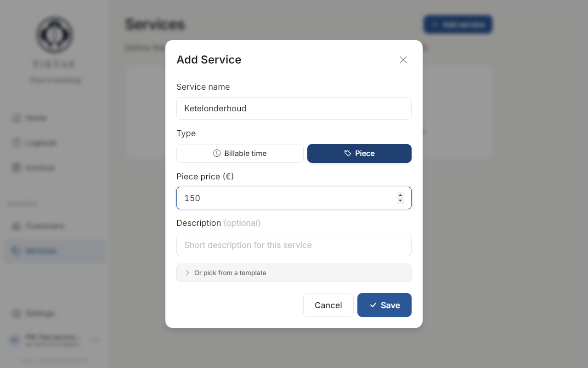Switch service type to Billable time
The image size is (588, 368).
click(240, 153)
